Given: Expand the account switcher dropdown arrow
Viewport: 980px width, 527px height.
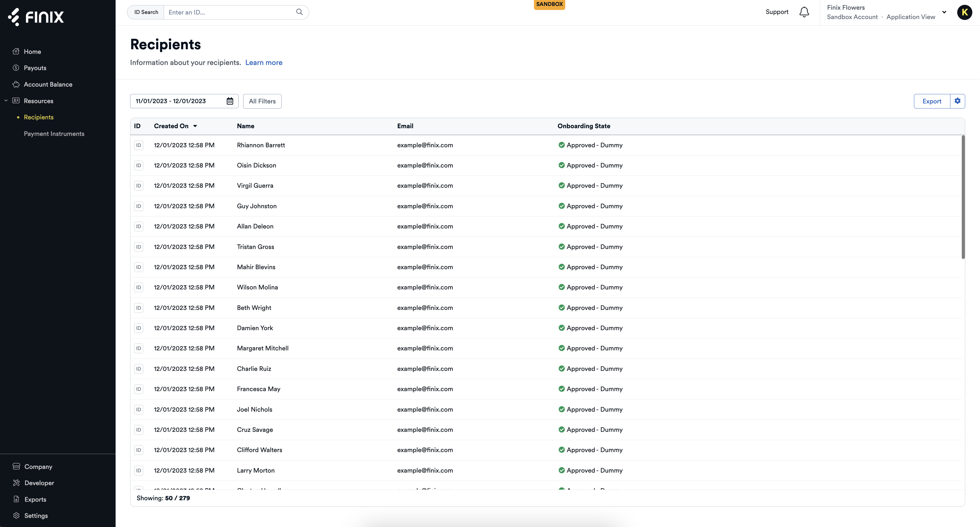Looking at the screenshot, I should (x=944, y=12).
